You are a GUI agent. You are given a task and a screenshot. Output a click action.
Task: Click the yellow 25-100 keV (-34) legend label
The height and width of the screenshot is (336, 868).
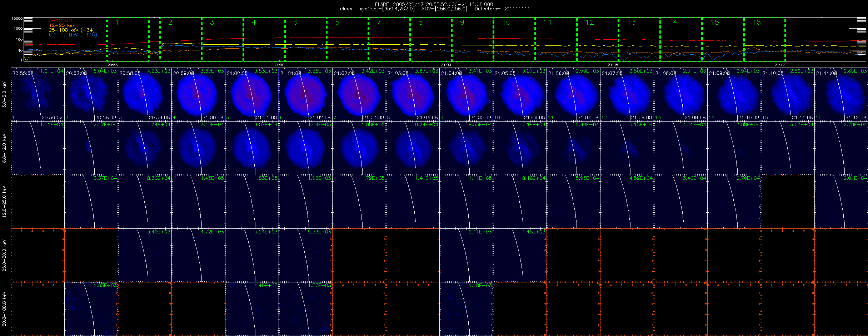click(72, 30)
